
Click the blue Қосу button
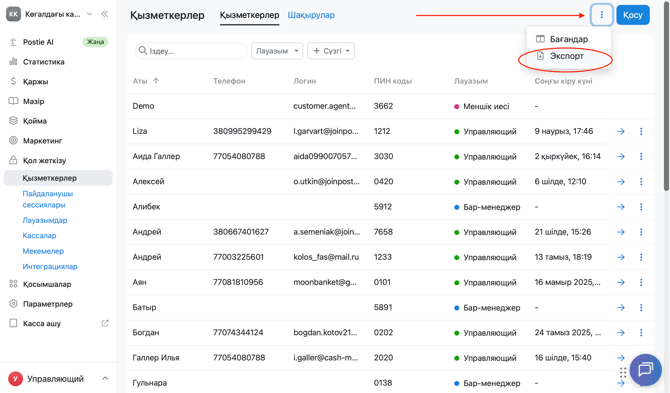pos(633,15)
